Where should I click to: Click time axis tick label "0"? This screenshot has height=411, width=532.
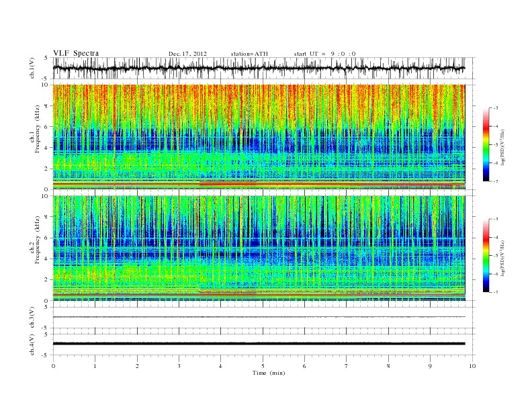tap(53, 366)
